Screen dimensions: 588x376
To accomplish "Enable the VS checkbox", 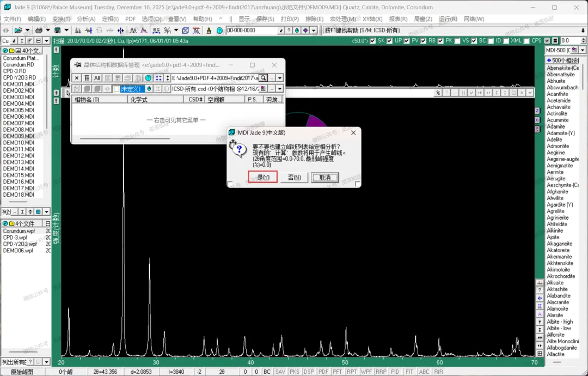I will tap(457, 40).
